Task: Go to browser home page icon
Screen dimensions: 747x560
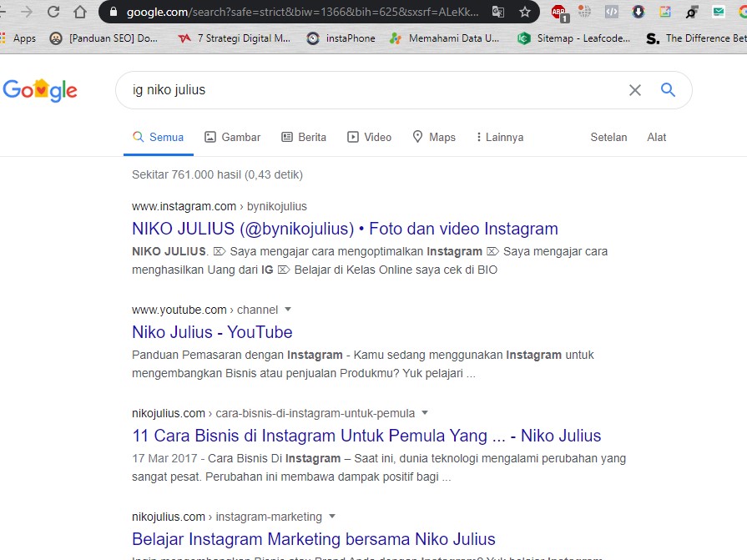Action: coord(80,12)
